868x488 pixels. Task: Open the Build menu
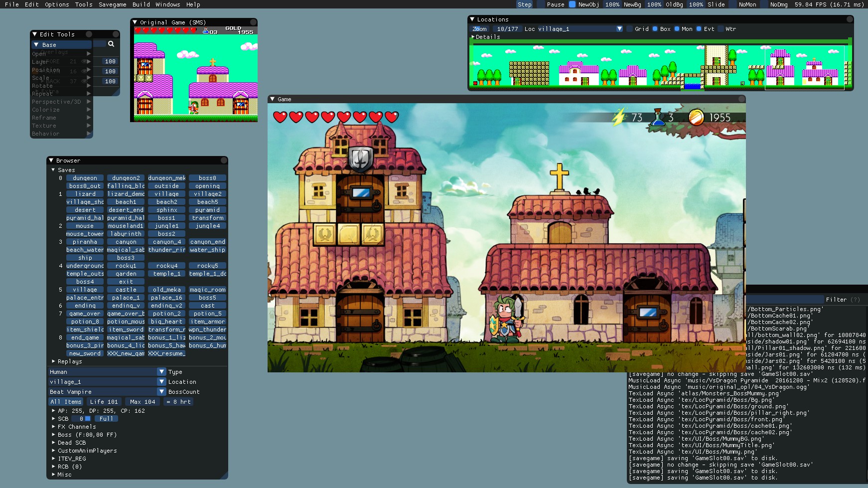coord(141,4)
